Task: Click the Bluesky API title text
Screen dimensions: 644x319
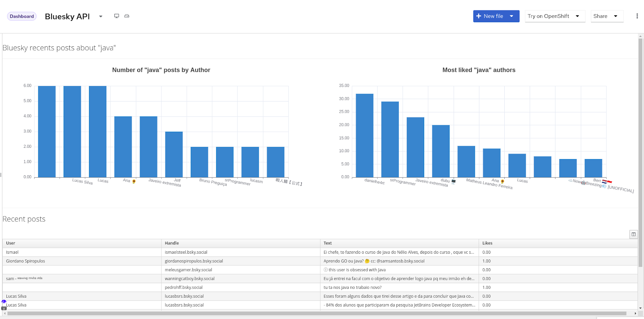Action: (x=67, y=17)
